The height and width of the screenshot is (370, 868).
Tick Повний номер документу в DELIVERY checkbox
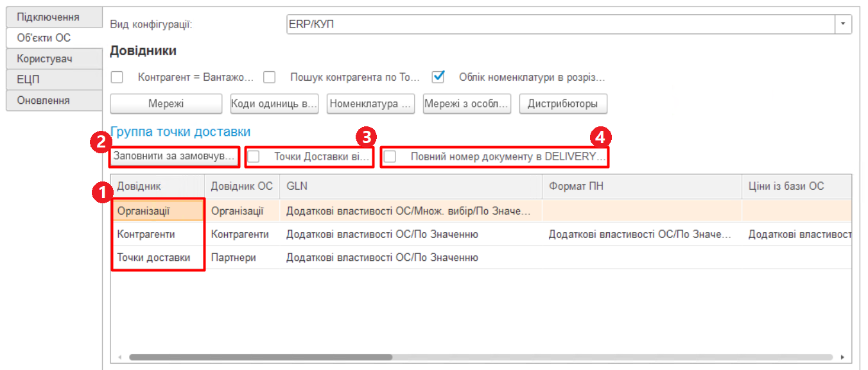[x=390, y=156]
